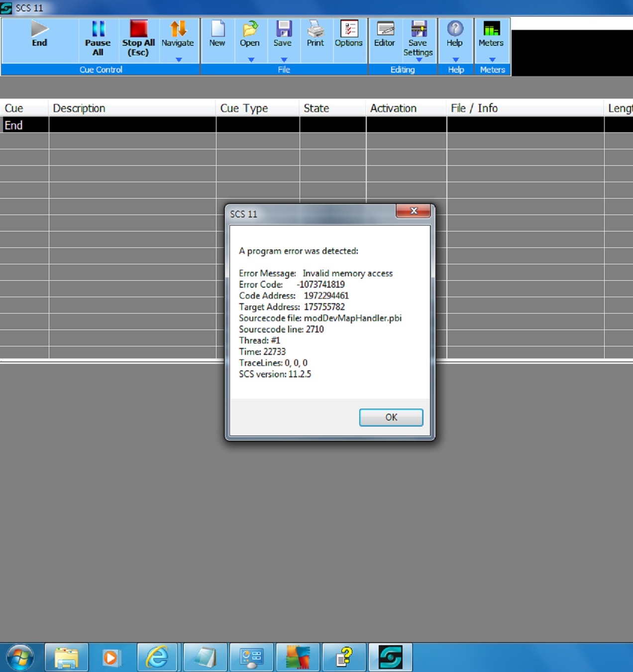Click OK in the error dialog

391,417
